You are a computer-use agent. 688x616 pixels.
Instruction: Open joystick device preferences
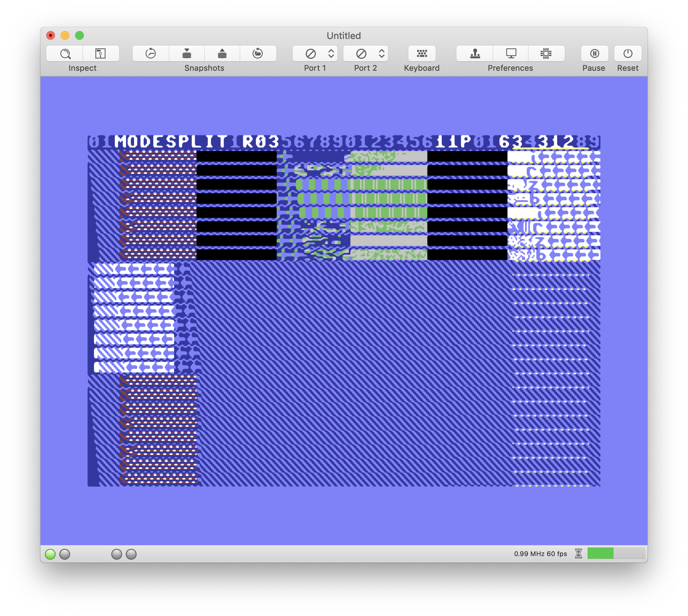[x=475, y=53]
